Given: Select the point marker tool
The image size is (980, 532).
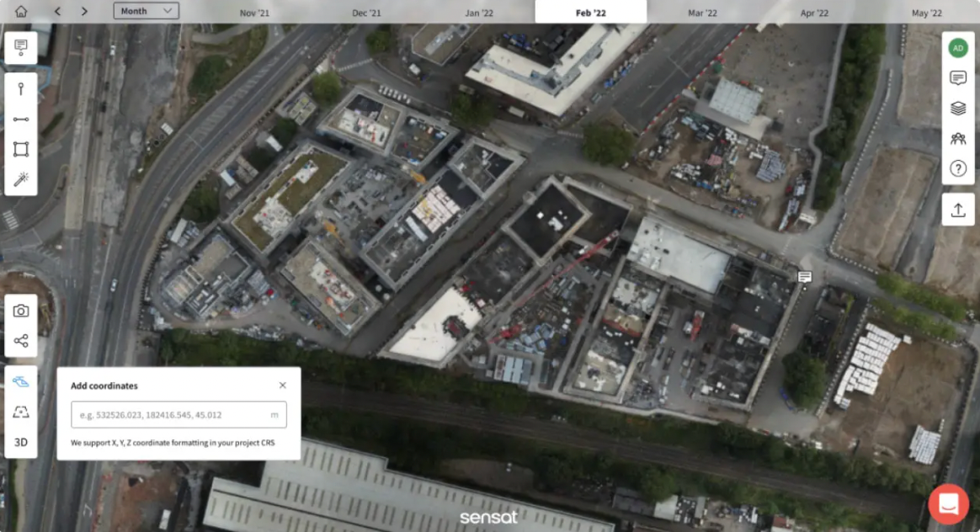Looking at the screenshot, I should point(20,88).
